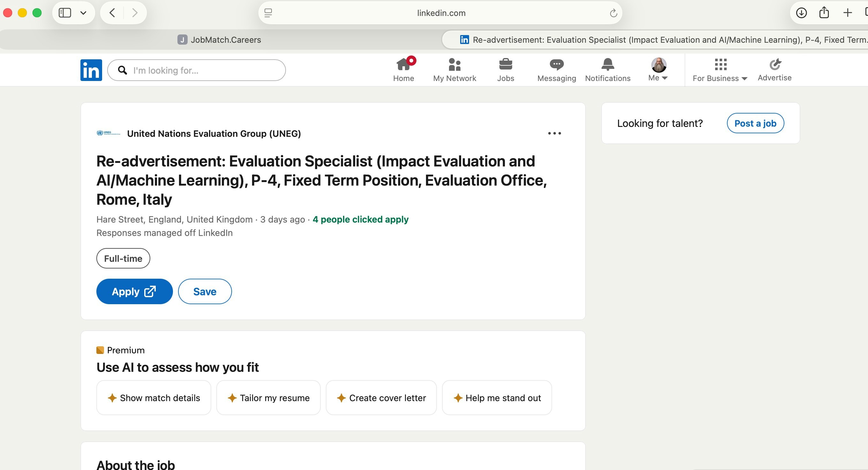Click Safari sidebar toggle icon
The width and height of the screenshot is (868, 470).
(x=65, y=13)
